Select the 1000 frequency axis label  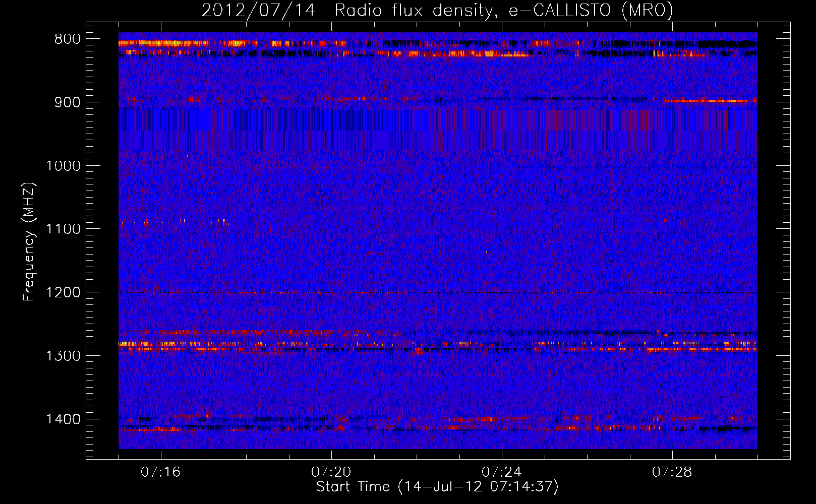[63, 166]
